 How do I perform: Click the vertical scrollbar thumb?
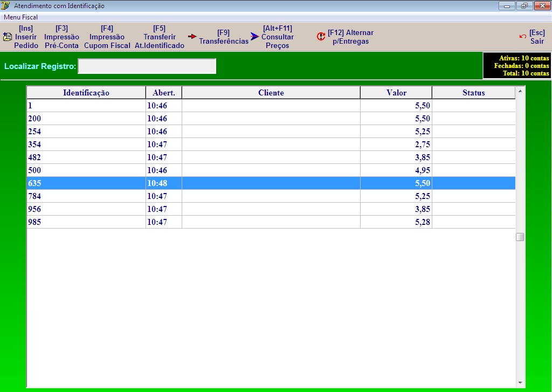click(520, 237)
